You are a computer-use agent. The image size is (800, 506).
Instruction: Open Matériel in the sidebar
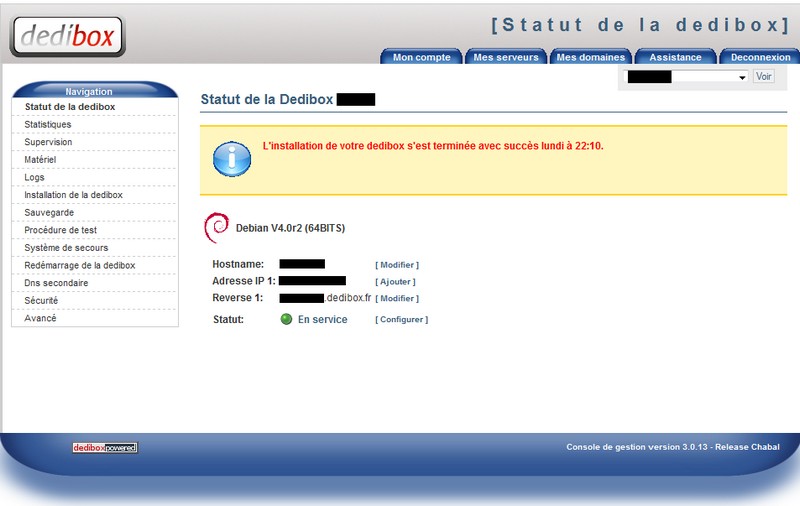(x=40, y=160)
